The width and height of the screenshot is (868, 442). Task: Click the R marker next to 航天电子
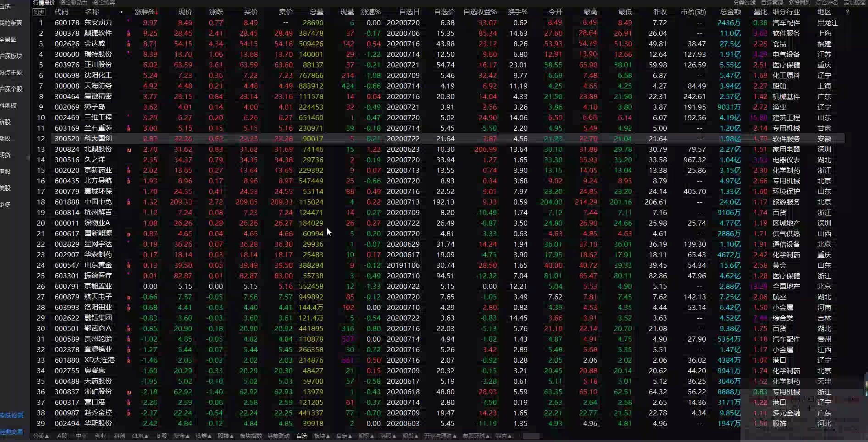coord(129,298)
